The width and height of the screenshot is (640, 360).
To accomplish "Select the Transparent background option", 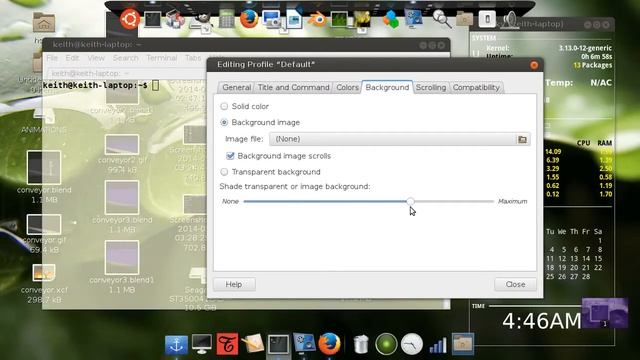I will pyautogui.click(x=224, y=172).
